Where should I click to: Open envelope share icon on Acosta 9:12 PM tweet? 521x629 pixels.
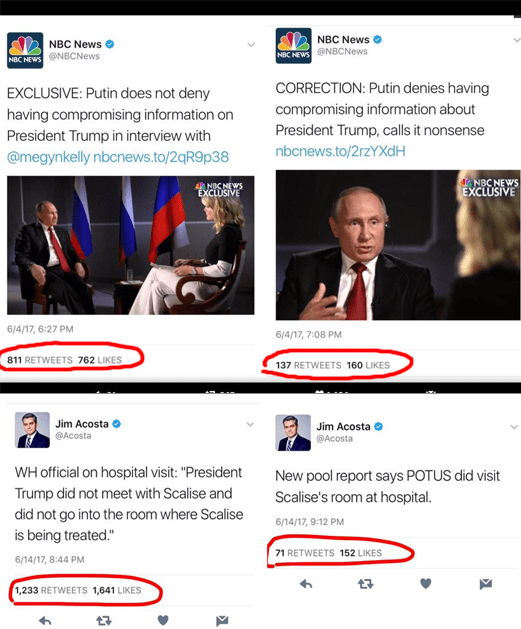pos(486,584)
